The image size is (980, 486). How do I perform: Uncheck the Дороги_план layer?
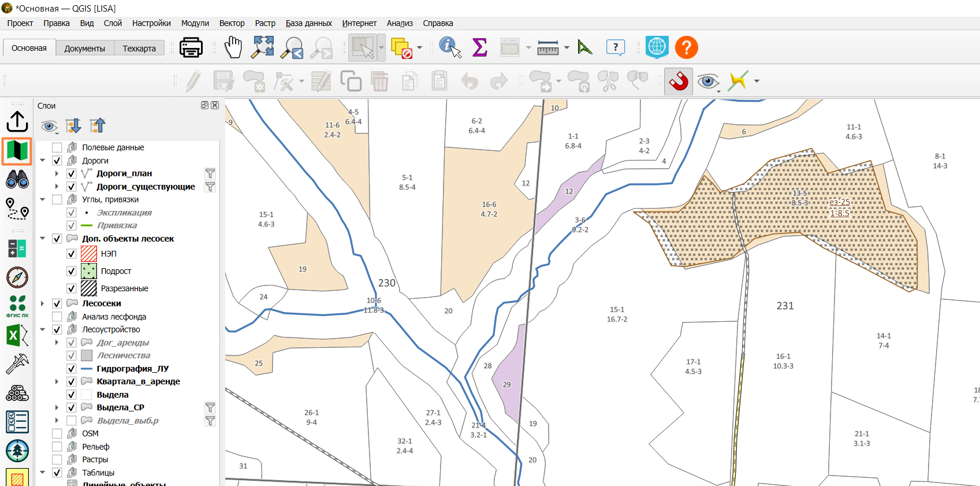72,173
